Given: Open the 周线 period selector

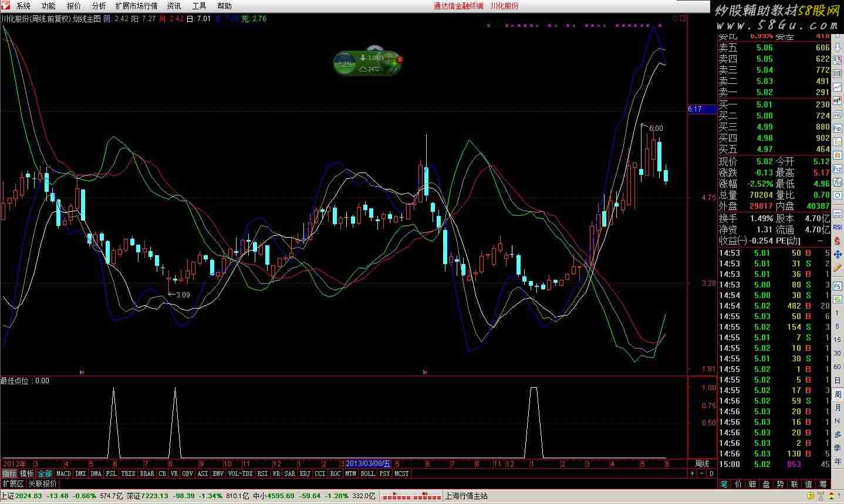Looking at the screenshot, I should click(701, 464).
